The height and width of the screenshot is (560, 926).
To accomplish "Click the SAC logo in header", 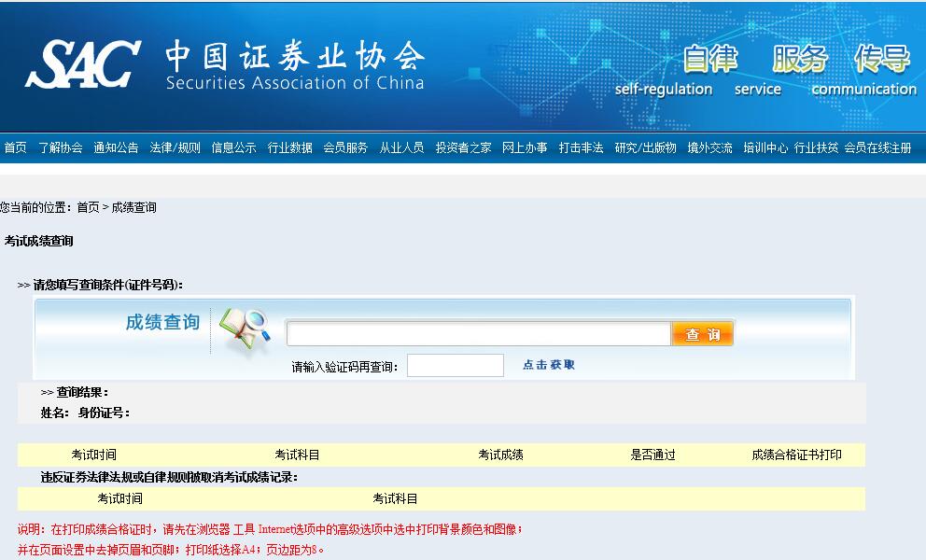I will pyautogui.click(x=83, y=63).
